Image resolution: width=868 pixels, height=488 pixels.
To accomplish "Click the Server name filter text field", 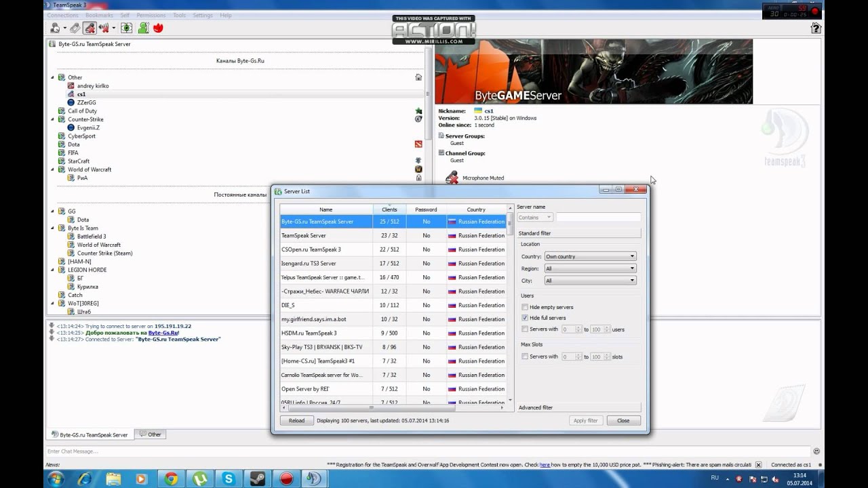I will point(598,218).
